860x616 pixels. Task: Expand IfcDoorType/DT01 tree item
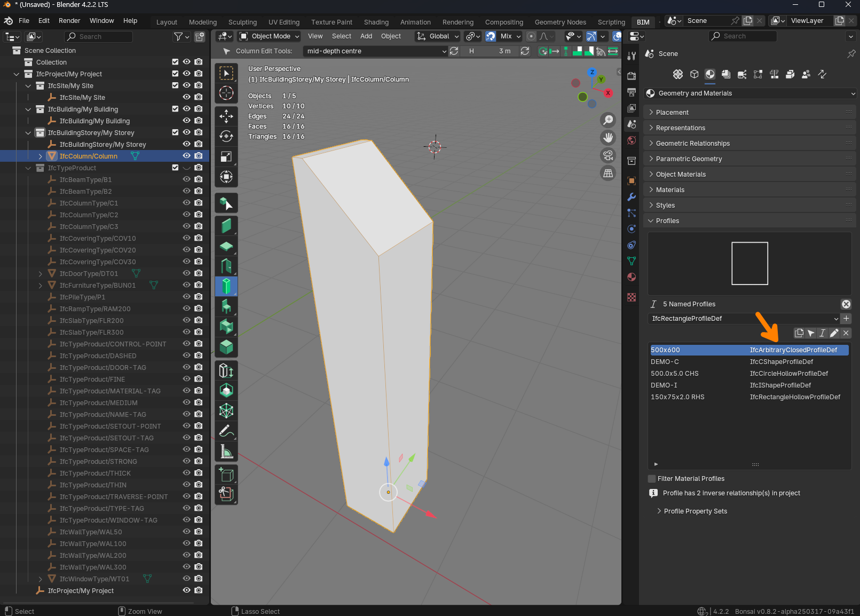coord(41,273)
